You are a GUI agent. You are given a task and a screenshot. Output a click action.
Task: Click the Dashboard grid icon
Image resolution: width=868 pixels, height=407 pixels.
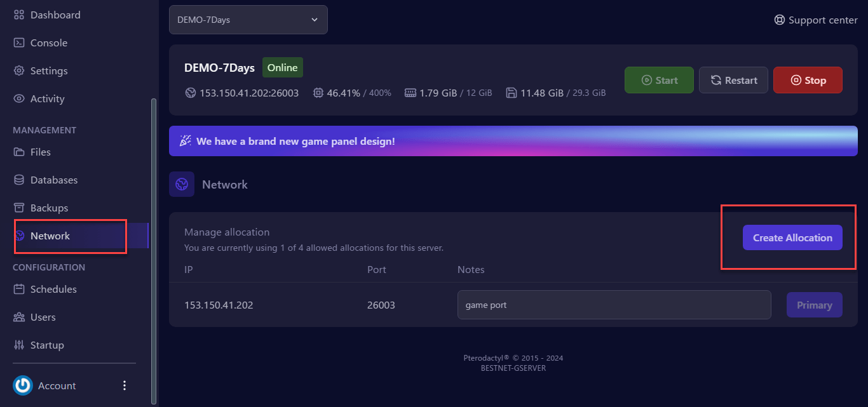(19, 15)
